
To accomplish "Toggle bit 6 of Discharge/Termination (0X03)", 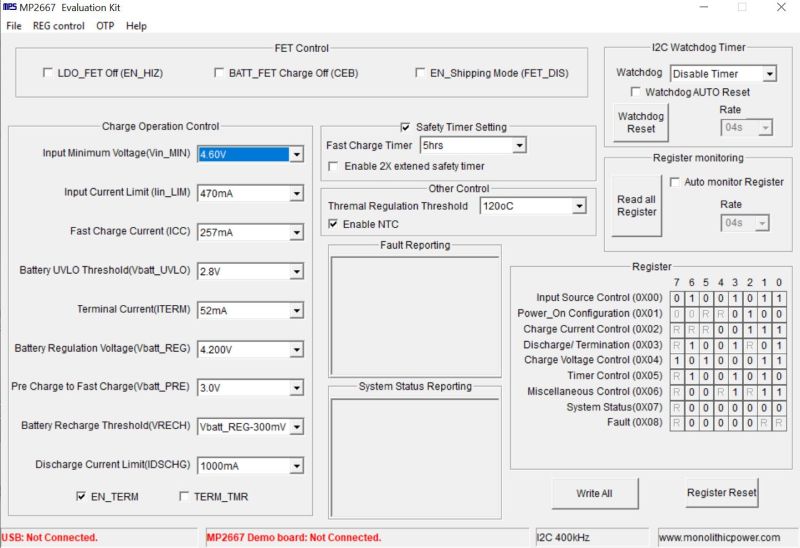I will [691, 345].
